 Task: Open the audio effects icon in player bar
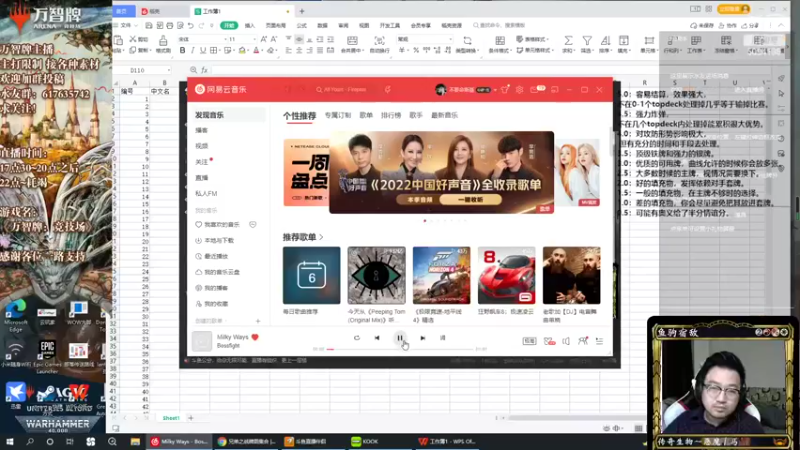pos(549,341)
